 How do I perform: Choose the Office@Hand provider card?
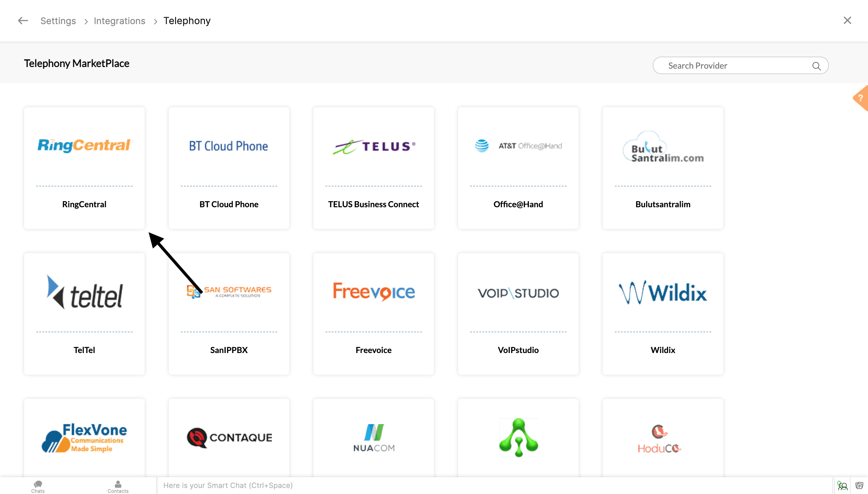coord(518,168)
